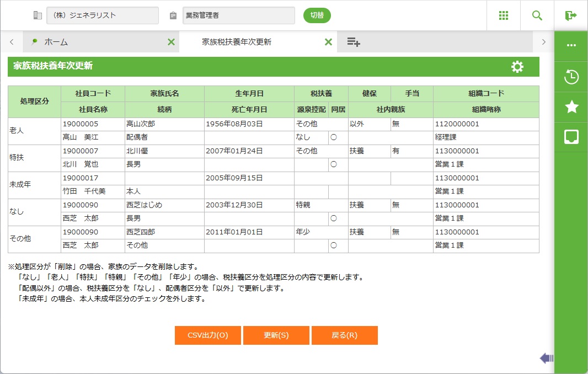588x374 pixels.
Task: Click the search magnifier icon
Action: pyautogui.click(x=537, y=15)
